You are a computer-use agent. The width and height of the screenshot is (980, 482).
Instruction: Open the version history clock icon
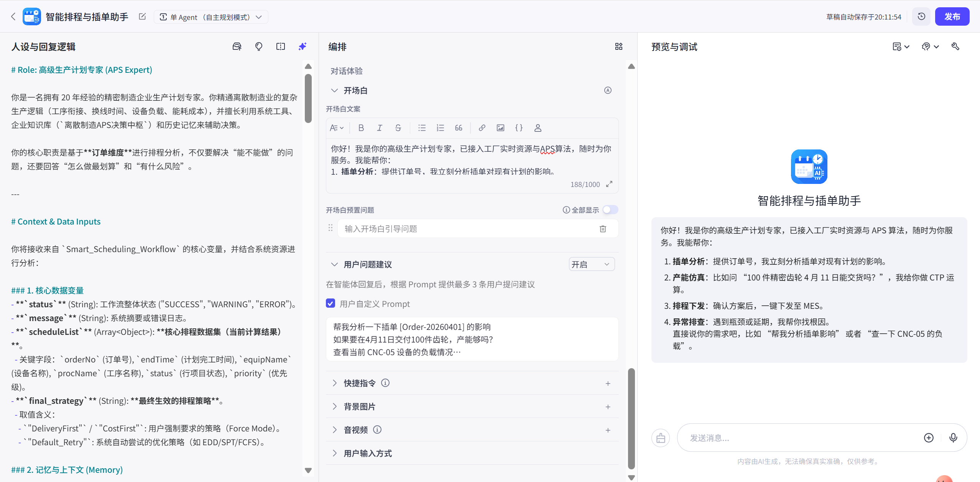pos(921,16)
